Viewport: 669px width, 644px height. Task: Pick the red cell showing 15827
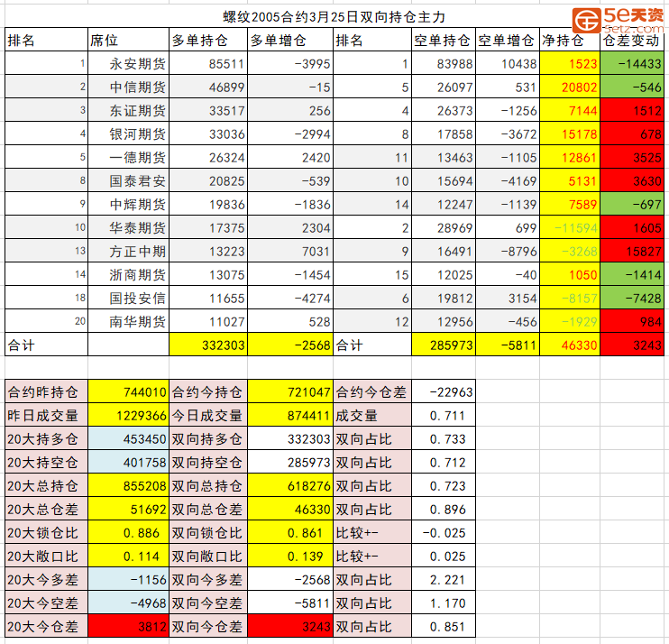631,251
